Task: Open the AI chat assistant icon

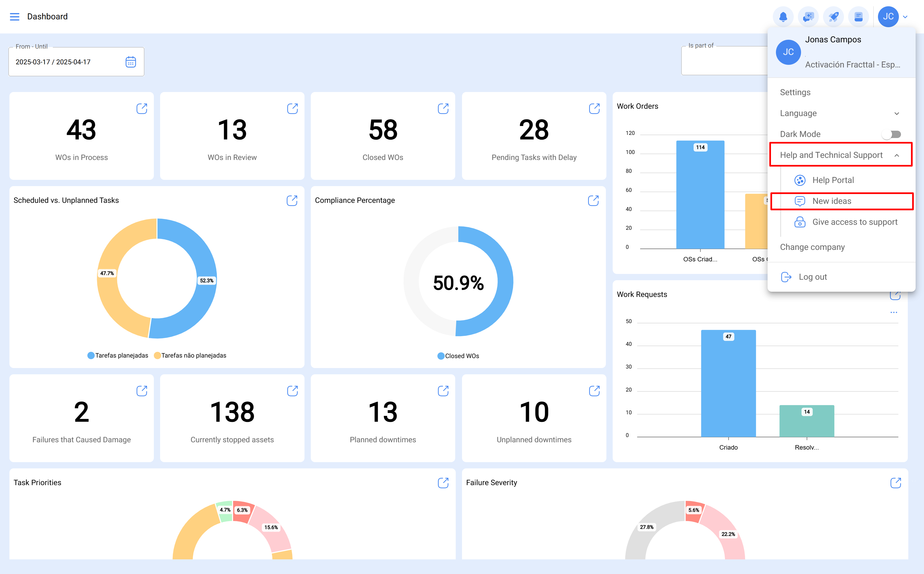Action: click(x=808, y=17)
